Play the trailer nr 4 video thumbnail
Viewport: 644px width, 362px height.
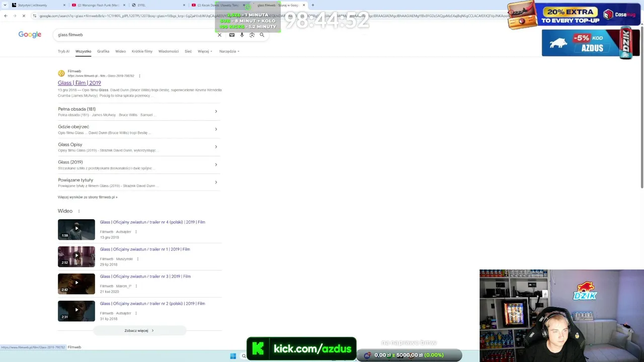coord(76,229)
